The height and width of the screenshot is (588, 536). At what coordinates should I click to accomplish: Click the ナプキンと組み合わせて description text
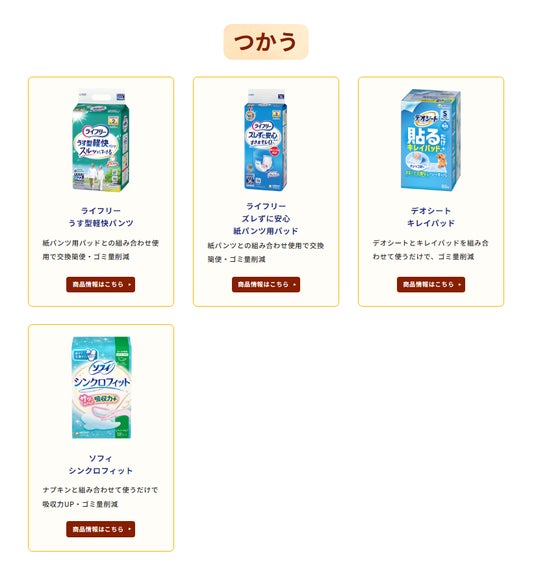[x=100, y=497]
